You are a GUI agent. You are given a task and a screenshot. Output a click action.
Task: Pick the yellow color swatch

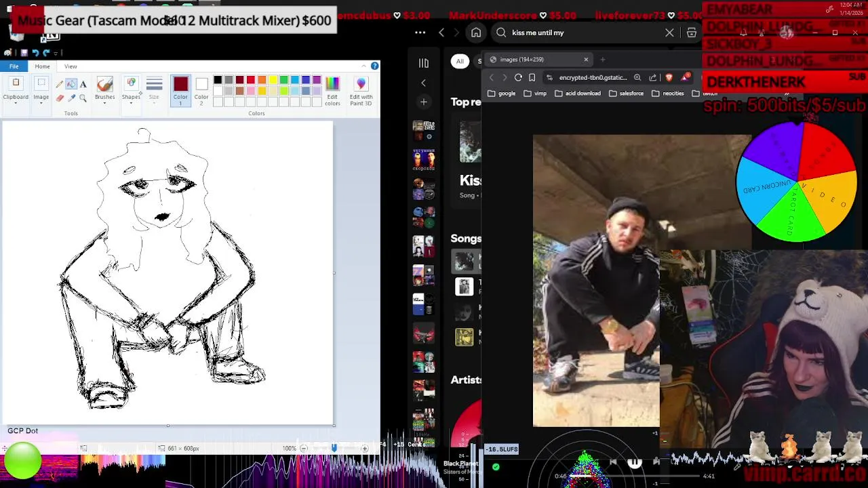pyautogui.click(x=273, y=80)
